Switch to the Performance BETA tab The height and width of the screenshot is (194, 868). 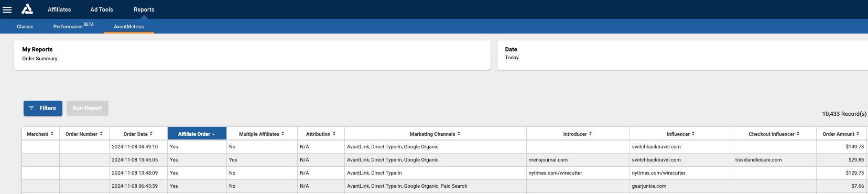[x=73, y=26]
